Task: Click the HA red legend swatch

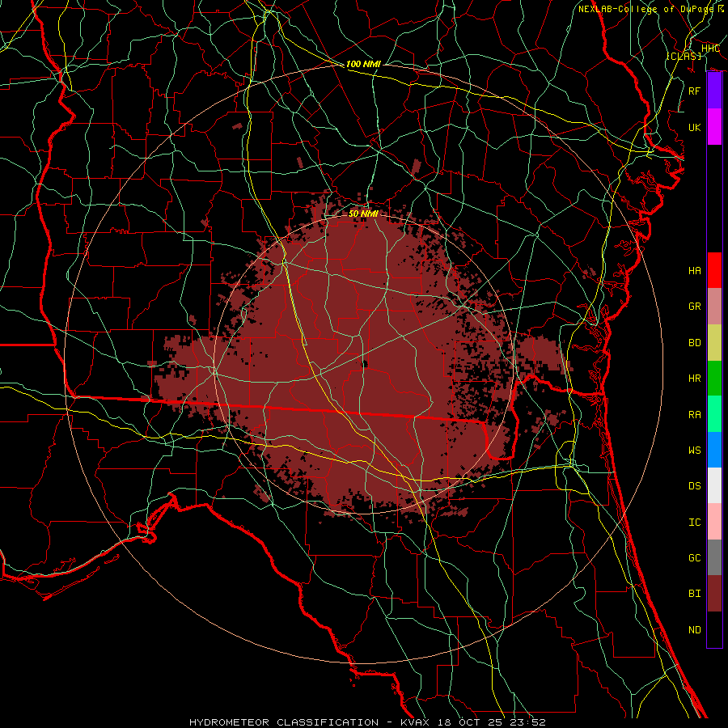Action: pos(714,270)
